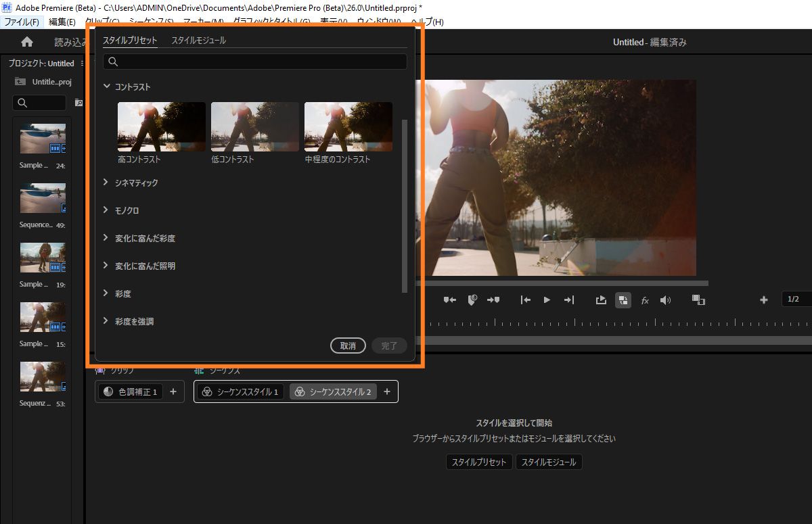The image size is (812, 524).
Task: Click the magnifier icon in preset dialog
Action: 113,62
